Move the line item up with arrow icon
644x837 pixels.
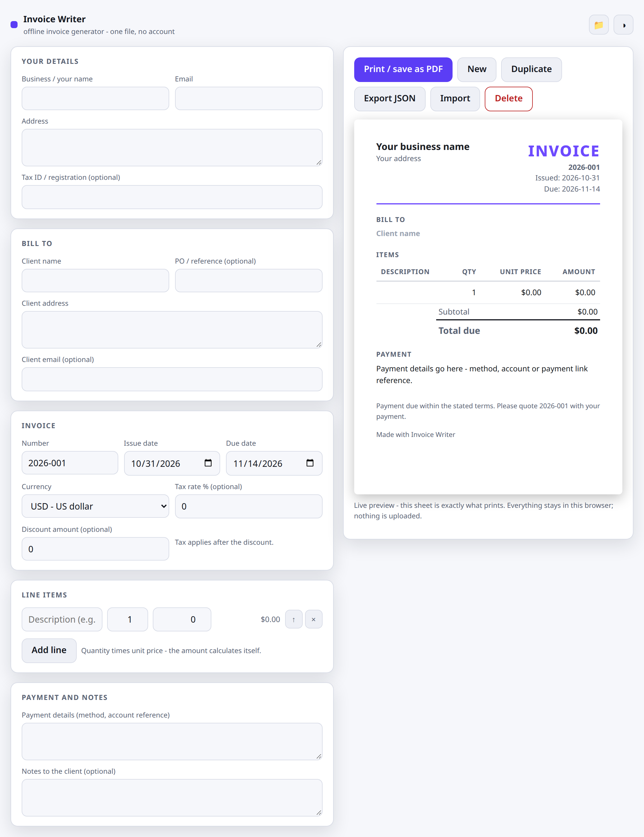click(x=294, y=619)
